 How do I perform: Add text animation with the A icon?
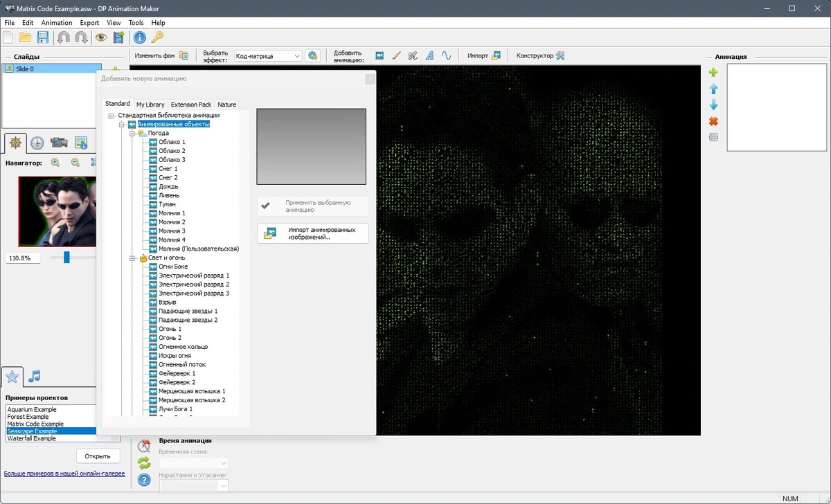coord(429,56)
